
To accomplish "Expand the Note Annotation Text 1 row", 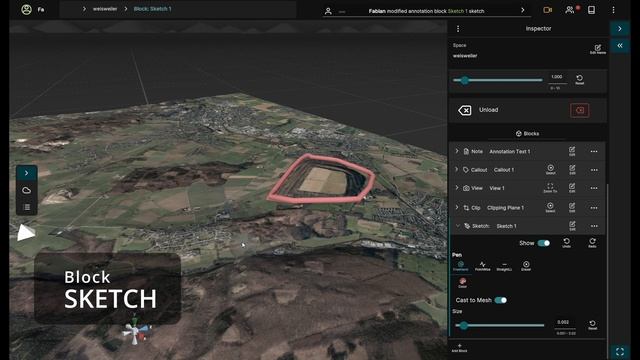I will click(x=457, y=151).
